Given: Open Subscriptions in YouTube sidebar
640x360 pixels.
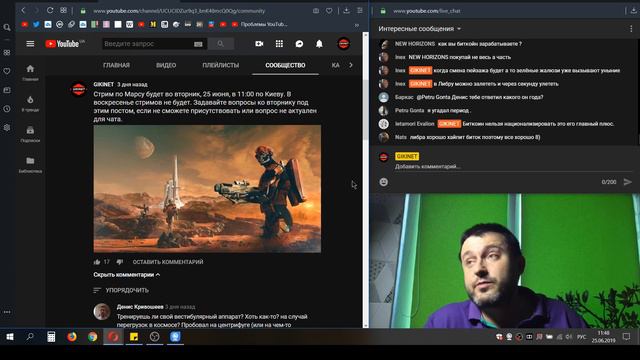Looking at the screenshot, I should (30, 134).
